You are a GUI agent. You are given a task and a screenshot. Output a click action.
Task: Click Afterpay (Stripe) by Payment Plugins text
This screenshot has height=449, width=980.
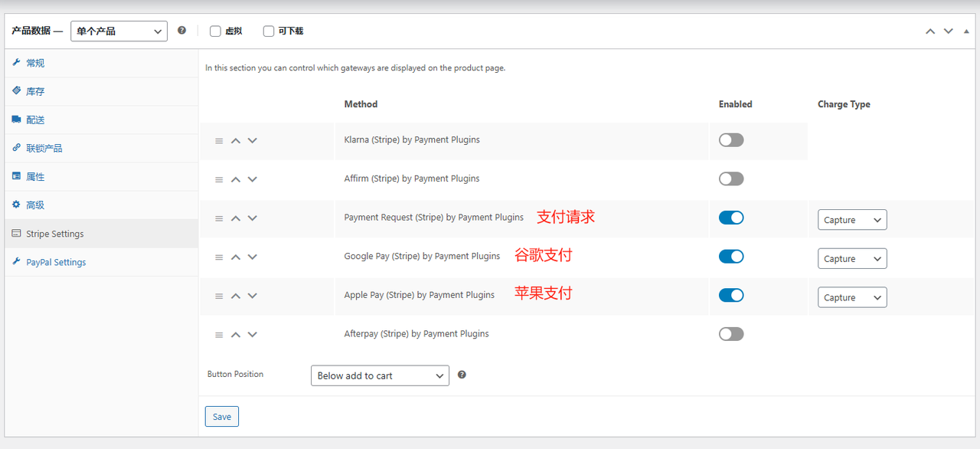416,334
